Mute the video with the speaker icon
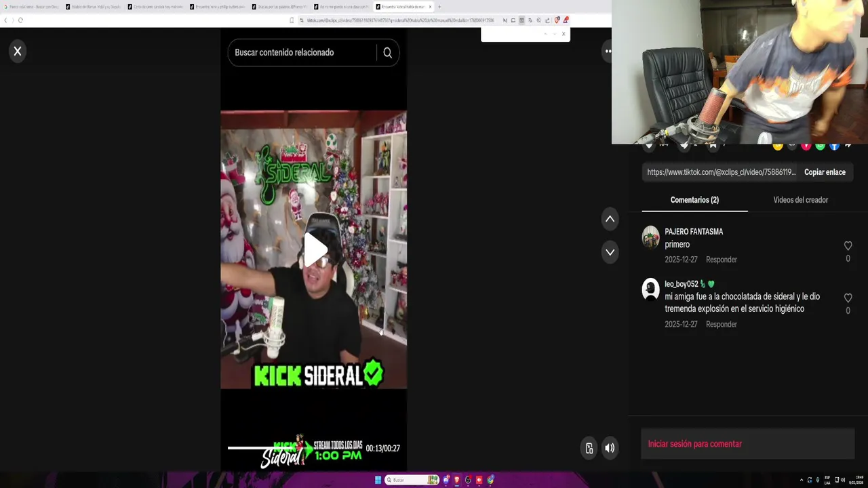Screen dimensions: 868x488 click(610, 448)
